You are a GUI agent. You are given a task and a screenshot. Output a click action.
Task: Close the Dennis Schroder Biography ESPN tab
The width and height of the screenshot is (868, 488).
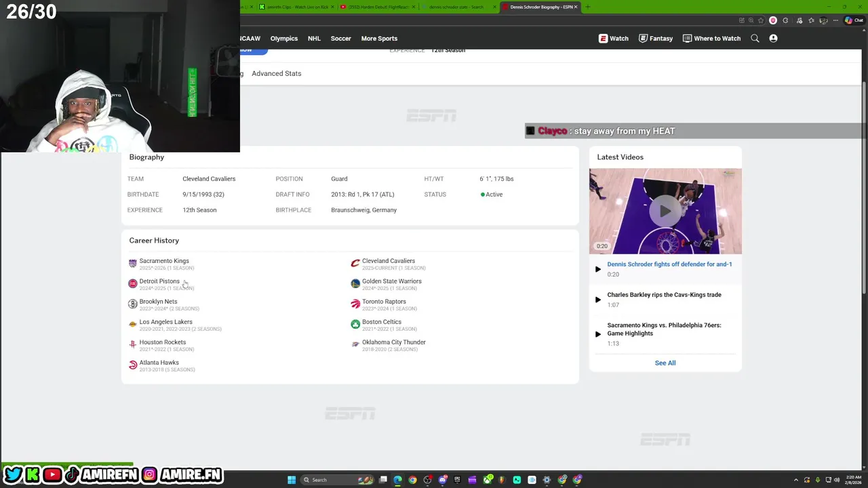click(576, 7)
